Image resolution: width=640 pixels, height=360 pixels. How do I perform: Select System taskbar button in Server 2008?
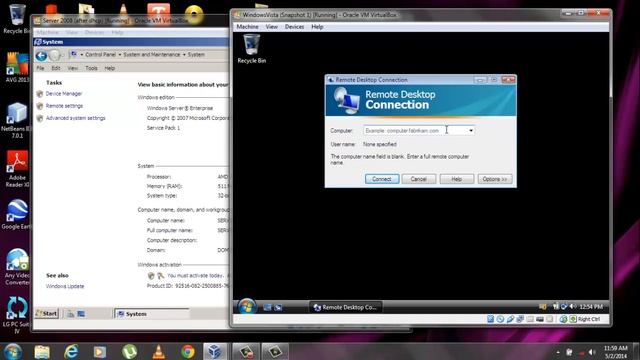[151, 314]
